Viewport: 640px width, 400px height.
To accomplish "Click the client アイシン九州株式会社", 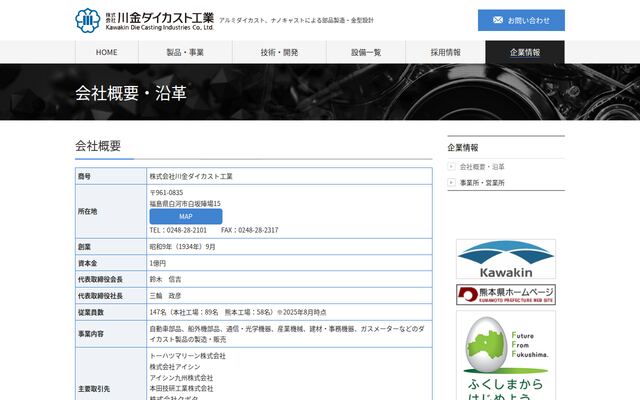I will click(x=181, y=378).
